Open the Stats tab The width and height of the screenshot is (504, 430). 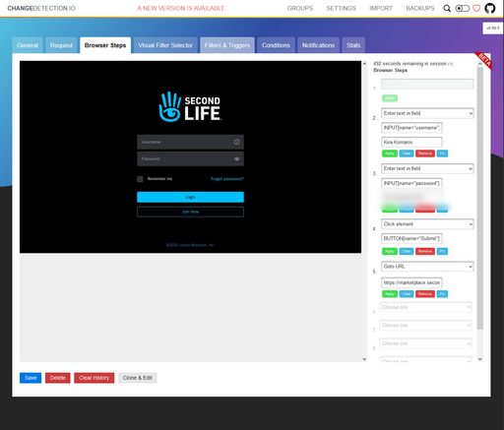(353, 45)
